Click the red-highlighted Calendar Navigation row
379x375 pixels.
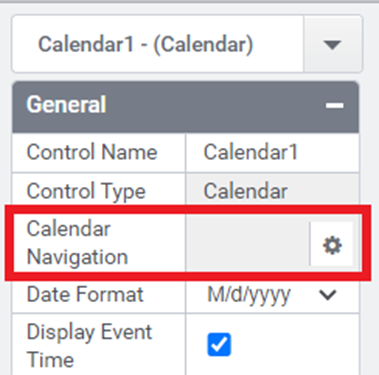click(x=188, y=243)
